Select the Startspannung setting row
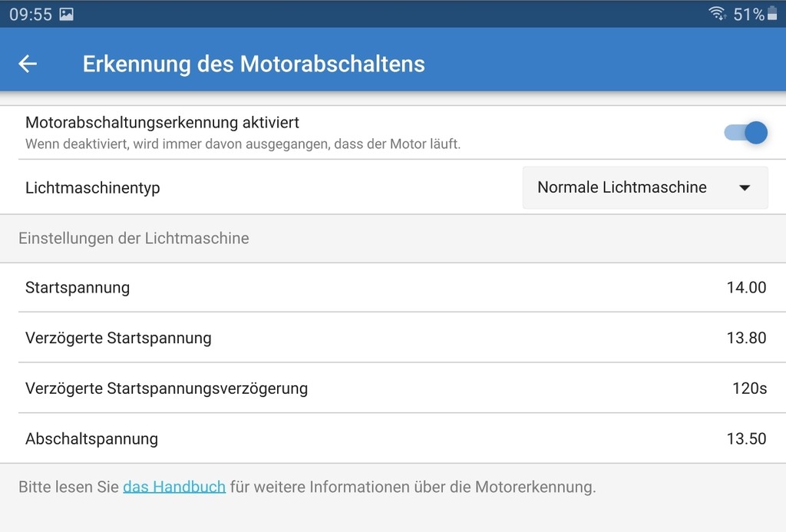786x532 pixels. [393, 287]
